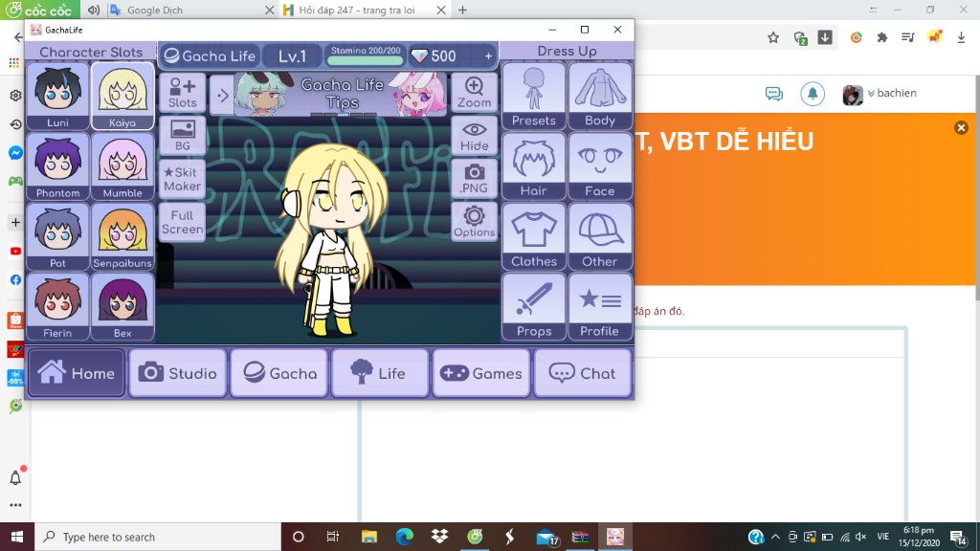The width and height of the screenshot is (980, 551).
Task: Switch to the Gacha tab
Action: point(278,373)
